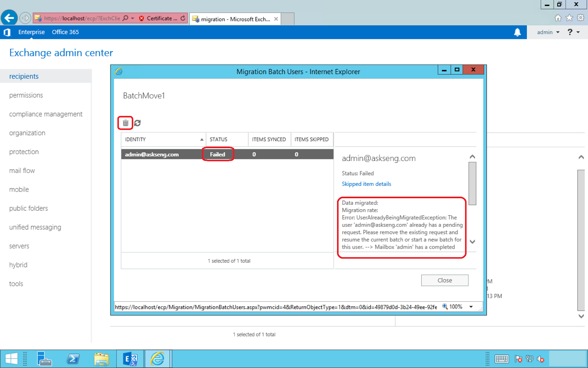
Task: Open notifications via the bell icon
Action: pos(518,32)
